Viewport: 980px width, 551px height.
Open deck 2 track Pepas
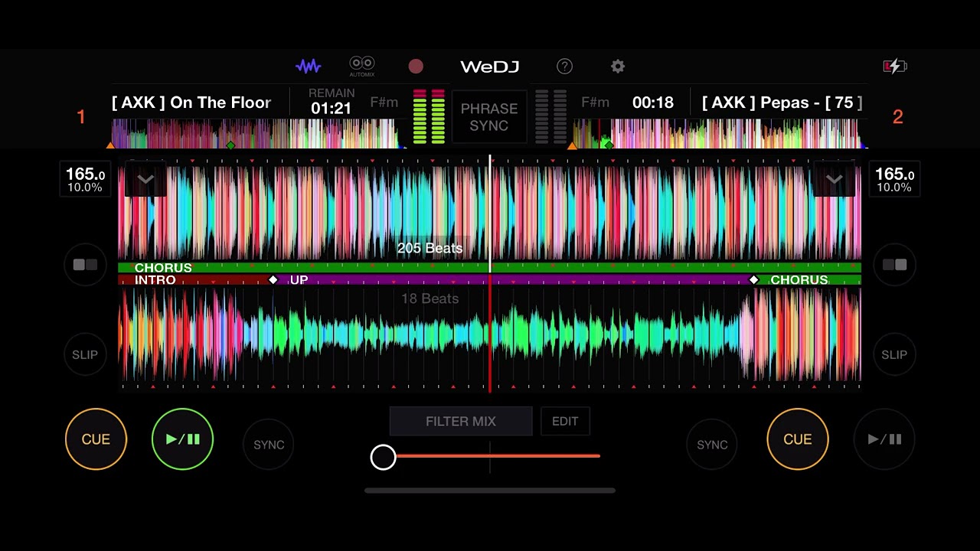[x=782, y=103]
